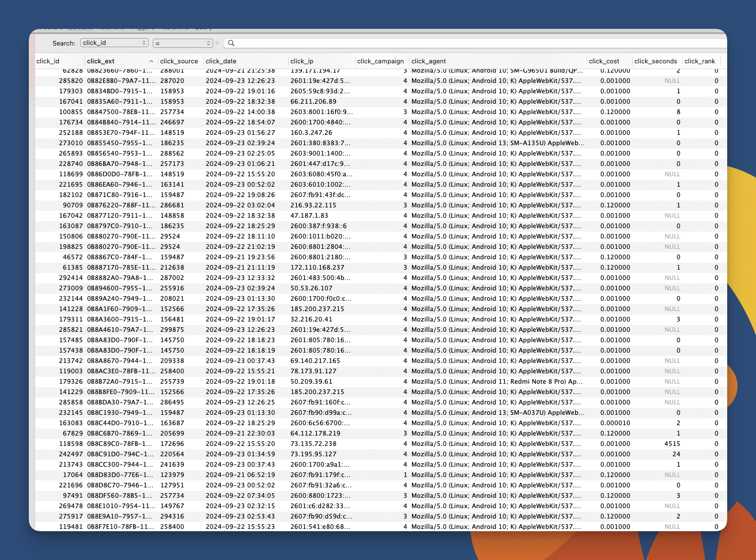Sort by the click_date column header
756x560 pixels.
[221, 61]
